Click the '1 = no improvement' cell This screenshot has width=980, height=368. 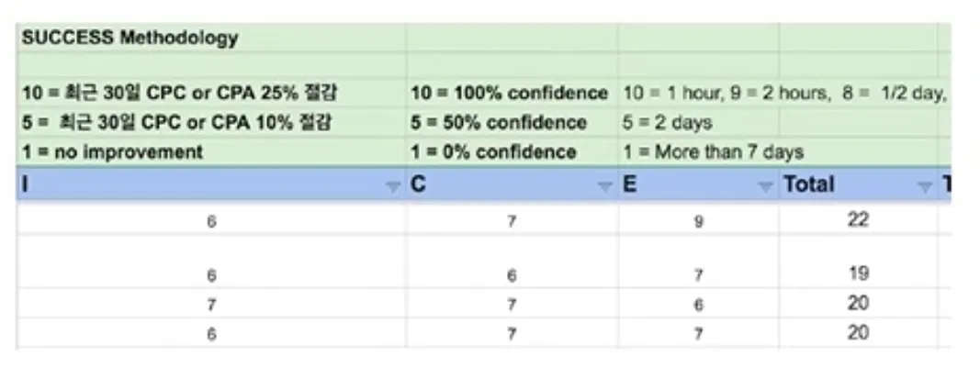point(113,151)
